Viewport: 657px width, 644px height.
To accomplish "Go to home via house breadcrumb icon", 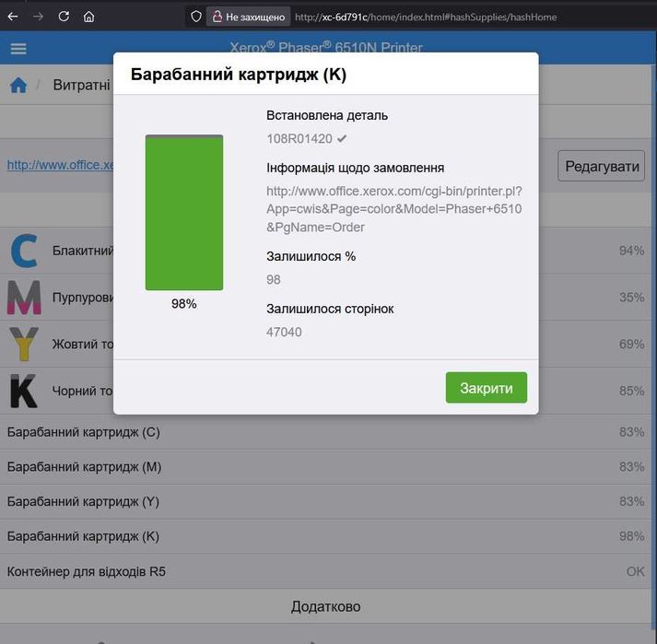I will [18, 85].
